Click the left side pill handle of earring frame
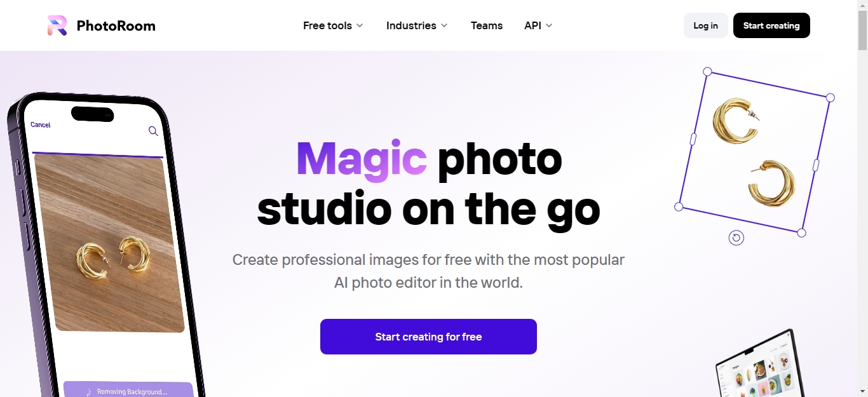 [693, 139]
